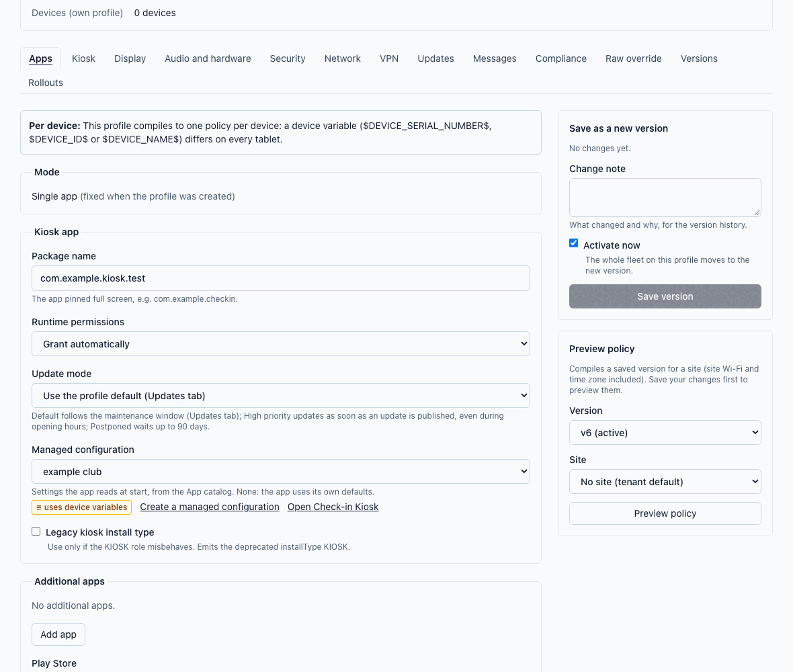This screenshot has height=672, width=793.
Task: Click the Preview policy button
Action: (x=665, y=513)
